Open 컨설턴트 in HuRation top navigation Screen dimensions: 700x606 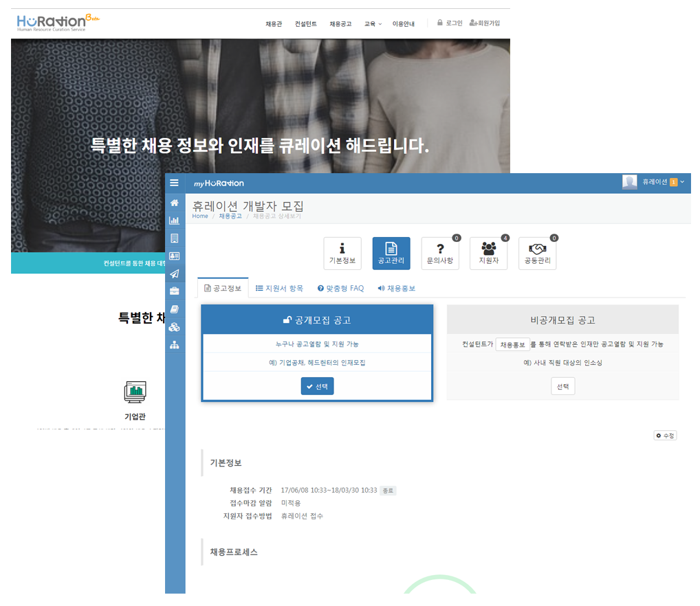(306, 24)
